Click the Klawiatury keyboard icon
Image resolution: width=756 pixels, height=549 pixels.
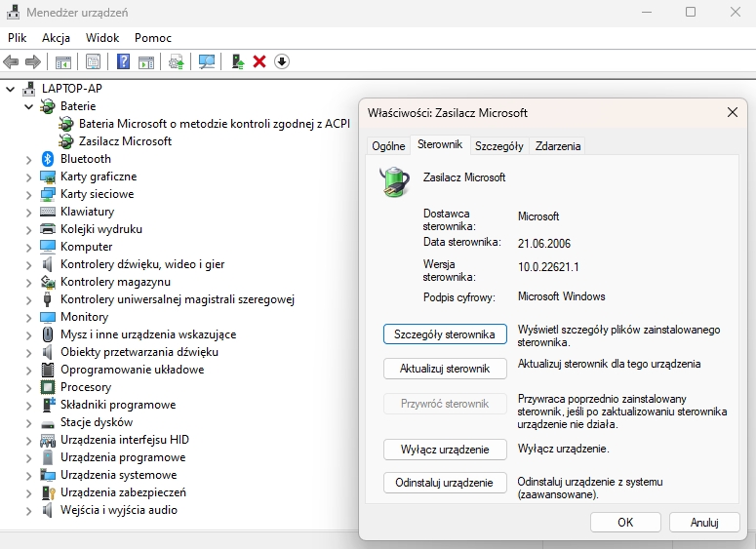(x=47, y=212)
